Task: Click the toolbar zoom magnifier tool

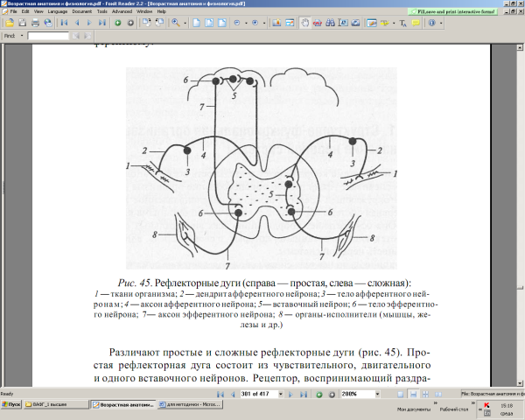Action: point(175,22)
